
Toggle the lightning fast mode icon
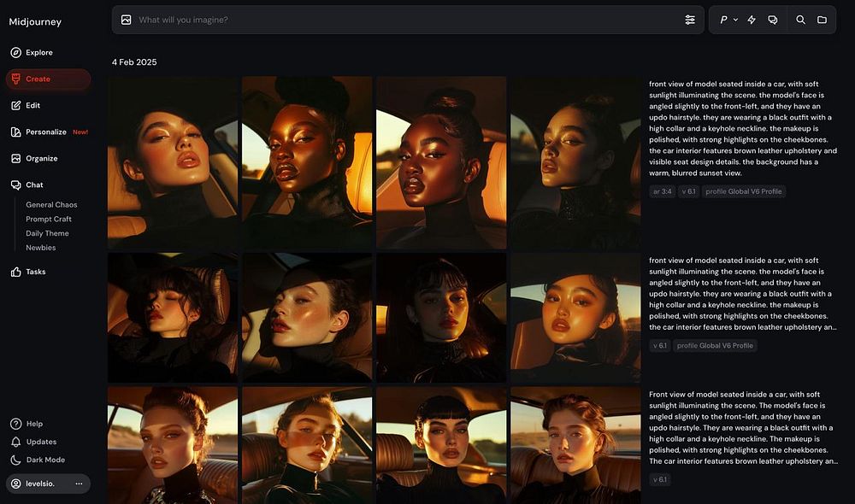pos(752,20)
